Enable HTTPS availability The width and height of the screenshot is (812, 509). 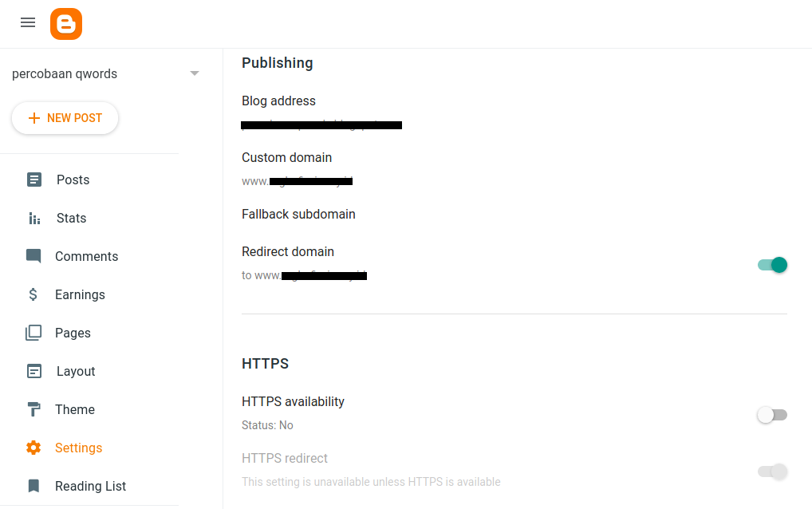point(771,415)
